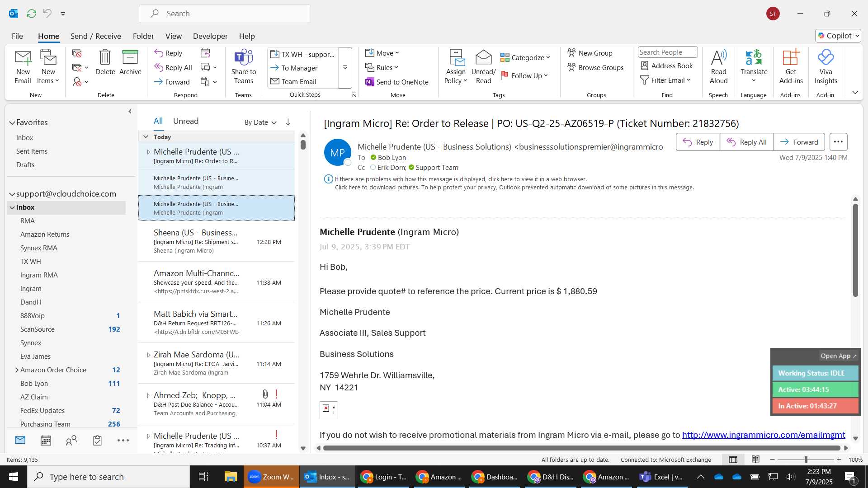Open the Rules dropdown

pyautogui.click(x=382, y=67)
